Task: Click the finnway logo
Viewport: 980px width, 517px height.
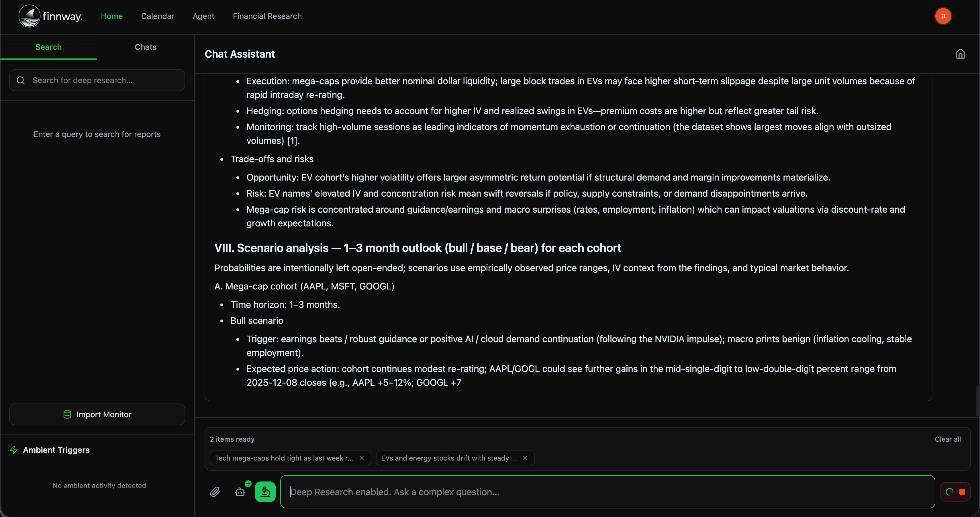Action: [51, 16]
